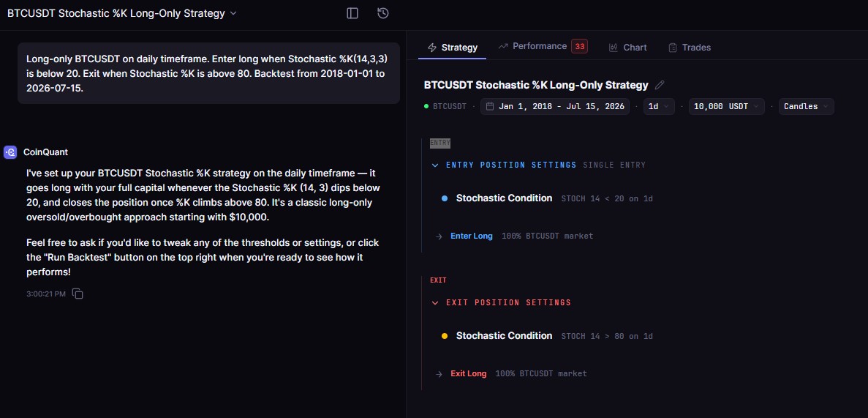
Task: Edit strategy name with pencil icon
Action: (660, 86)
